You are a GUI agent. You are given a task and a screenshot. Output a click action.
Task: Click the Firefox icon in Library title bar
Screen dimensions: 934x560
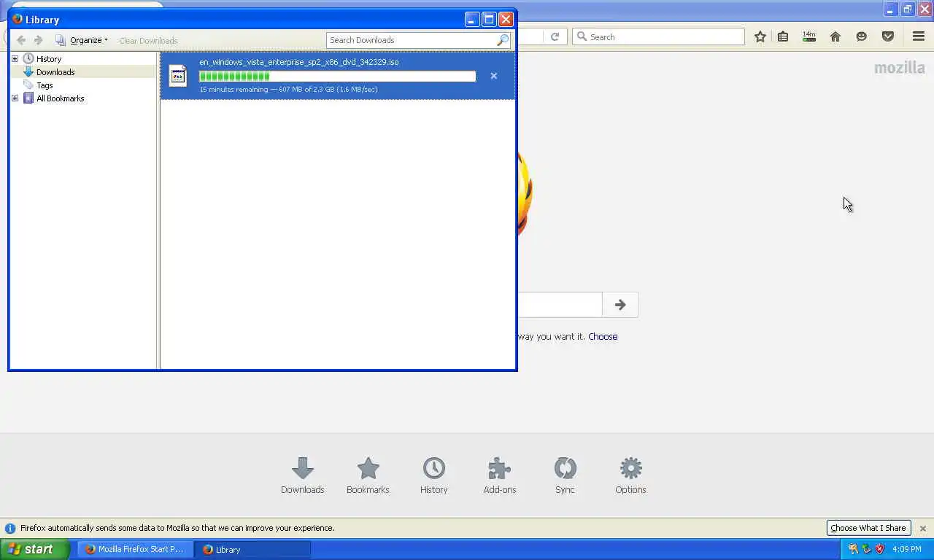click(18, 19)
